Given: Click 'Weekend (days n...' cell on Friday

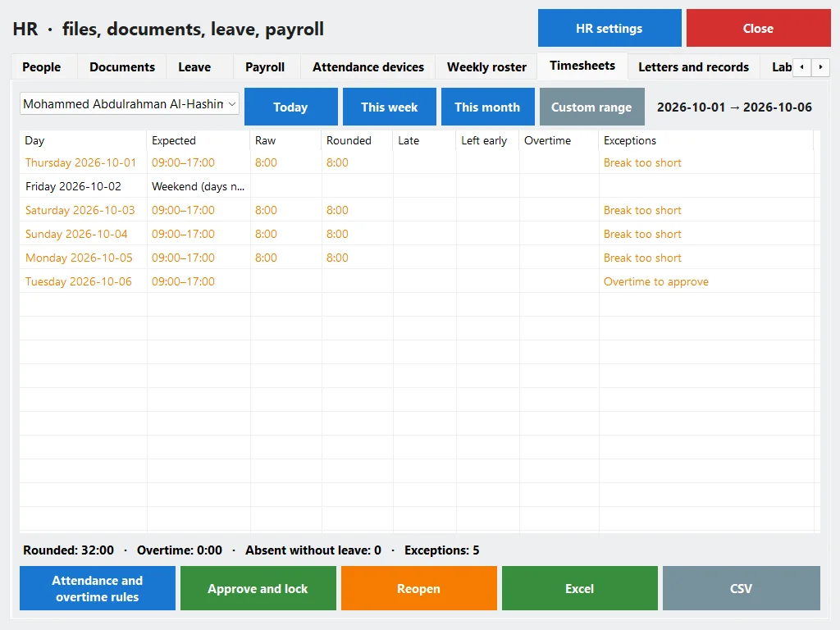Looking at the screenshot, I should pyautogui.click(x=199, y=186).
